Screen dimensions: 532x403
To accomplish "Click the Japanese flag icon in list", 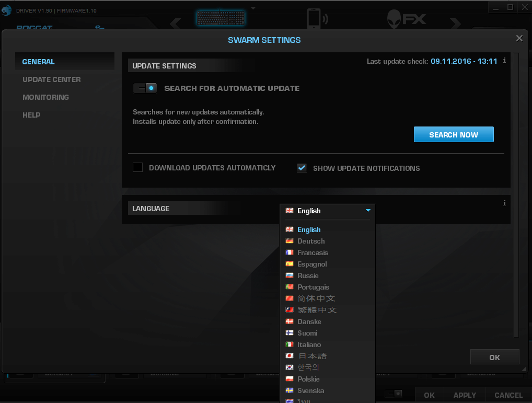I will [x=290, y=356].
